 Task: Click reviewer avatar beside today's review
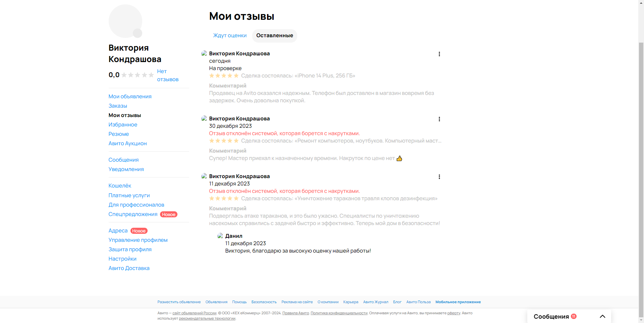(x=204, y=53)
